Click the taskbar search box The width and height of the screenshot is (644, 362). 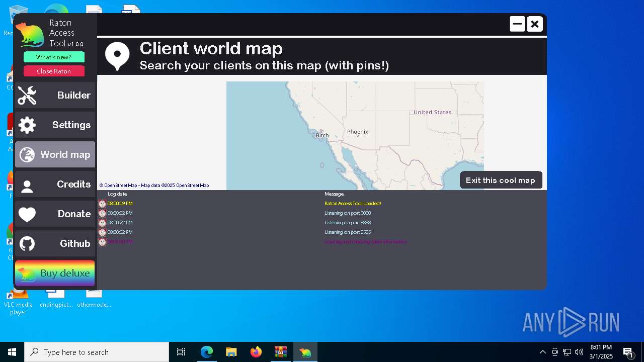[97, 352]
